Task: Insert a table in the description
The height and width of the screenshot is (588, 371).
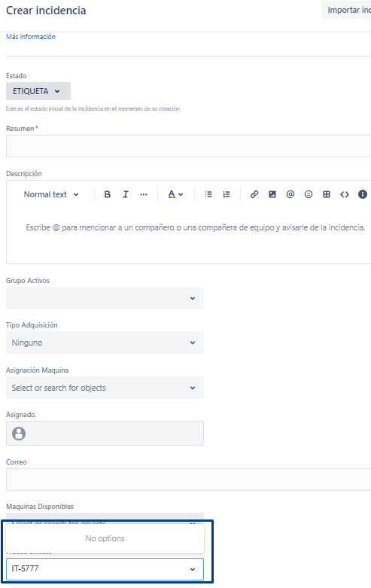Action: (327, 194)
